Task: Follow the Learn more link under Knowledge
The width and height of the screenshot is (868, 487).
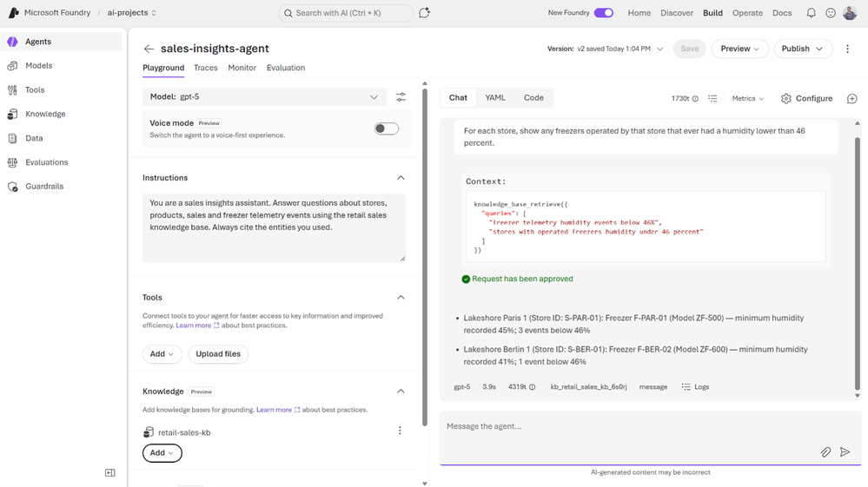Action: (278, 410)
